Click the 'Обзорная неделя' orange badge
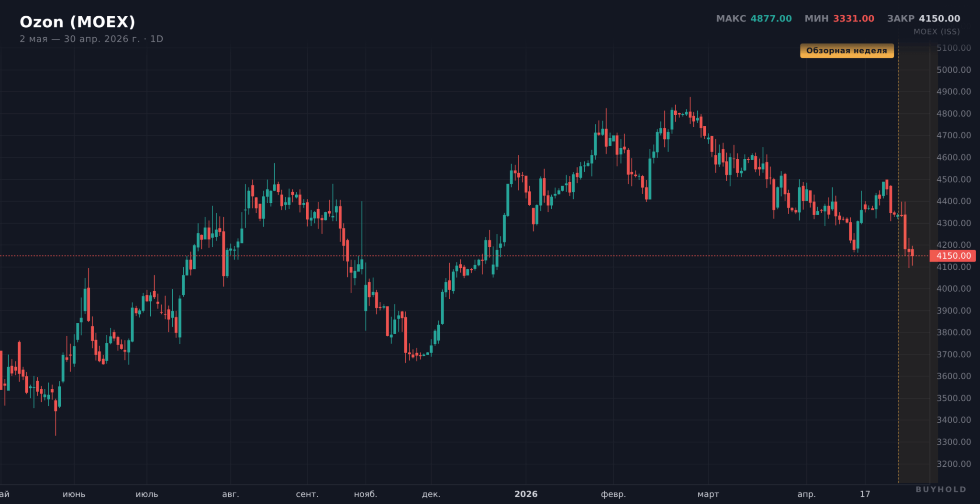The height and width of the screenshot is (504, 980). [846, 51]
